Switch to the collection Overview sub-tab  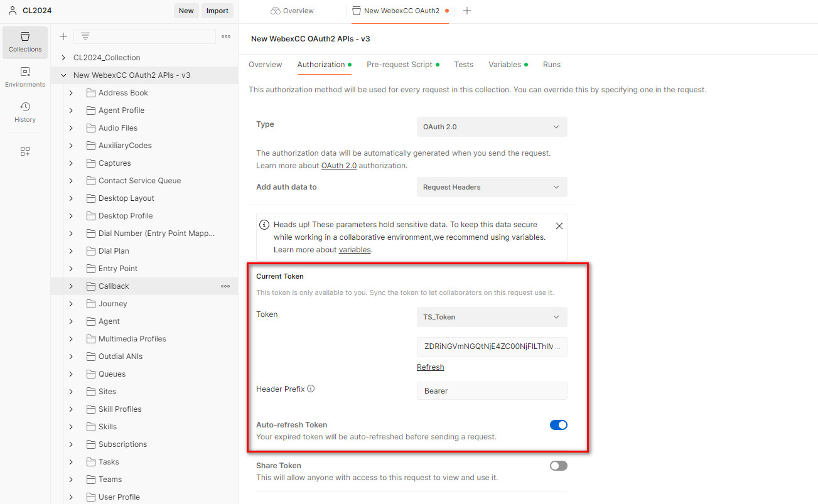click(266, 65)
